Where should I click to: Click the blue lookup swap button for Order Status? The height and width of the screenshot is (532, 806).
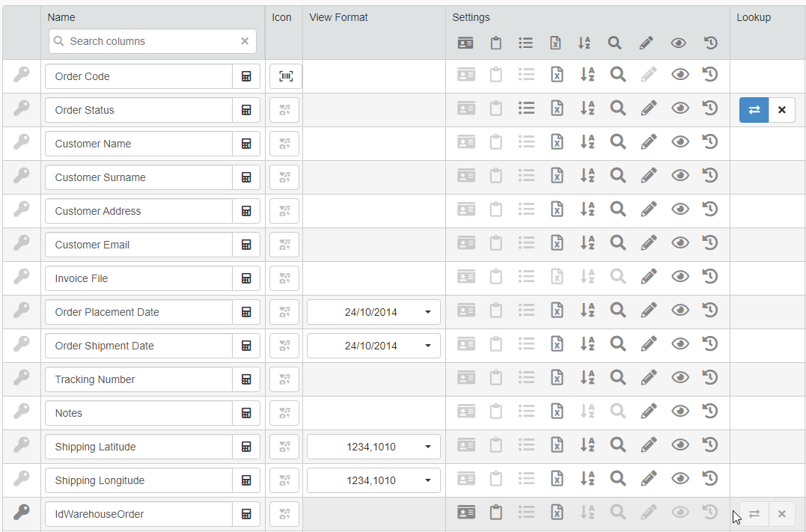tap(754, 110)
